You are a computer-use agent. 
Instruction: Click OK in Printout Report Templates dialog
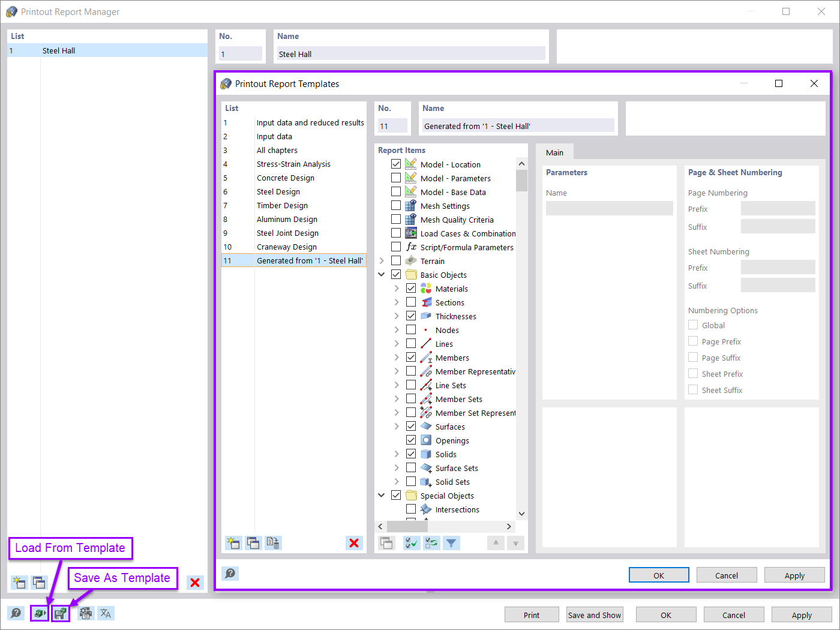click(x=659, y=575)
